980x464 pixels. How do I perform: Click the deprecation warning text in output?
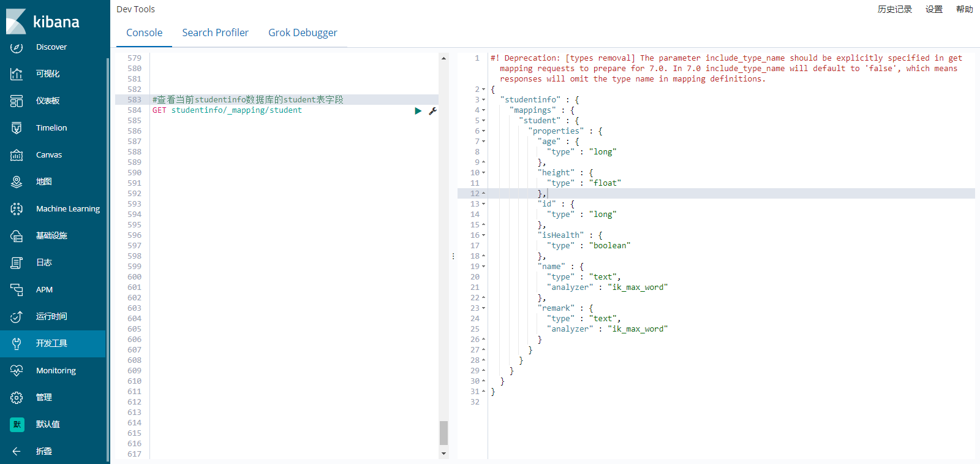click(726, 69)
